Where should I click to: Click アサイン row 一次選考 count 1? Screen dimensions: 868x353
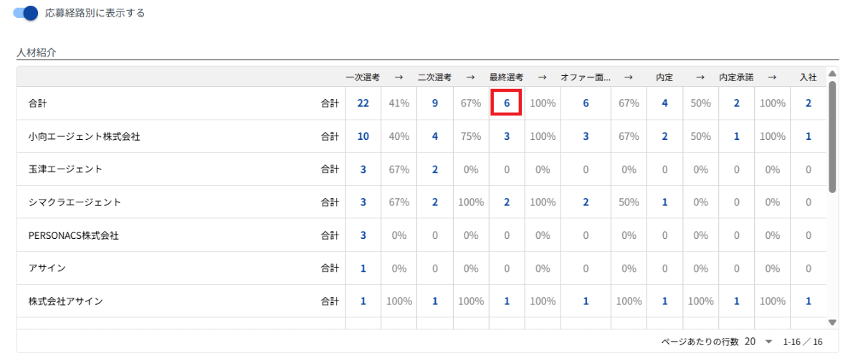coord(363,268)
